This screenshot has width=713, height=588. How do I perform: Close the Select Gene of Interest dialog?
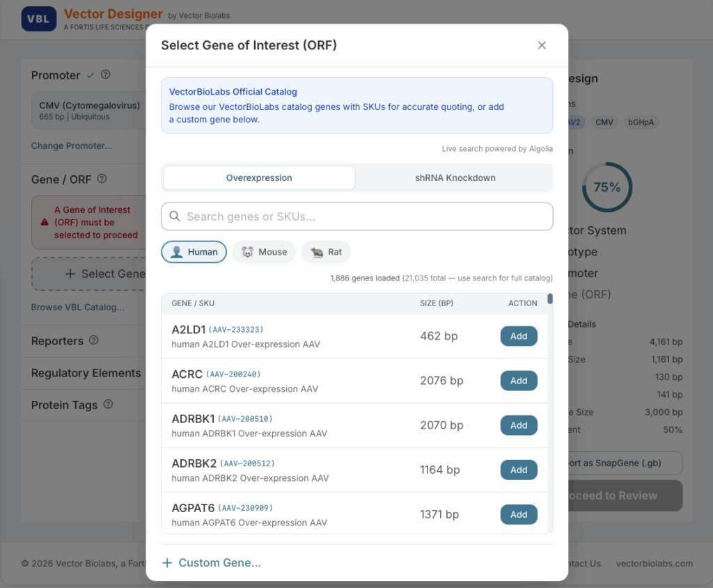(542, 45)
